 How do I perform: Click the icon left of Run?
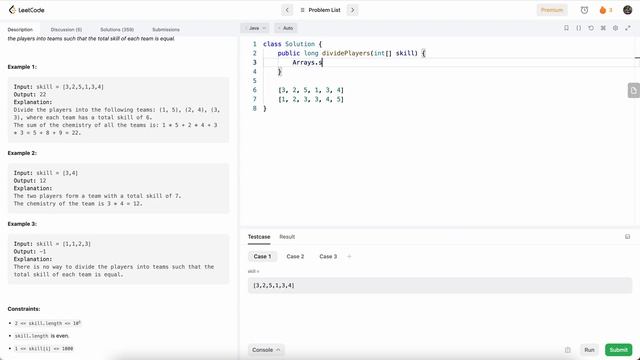tap(567, 350)
